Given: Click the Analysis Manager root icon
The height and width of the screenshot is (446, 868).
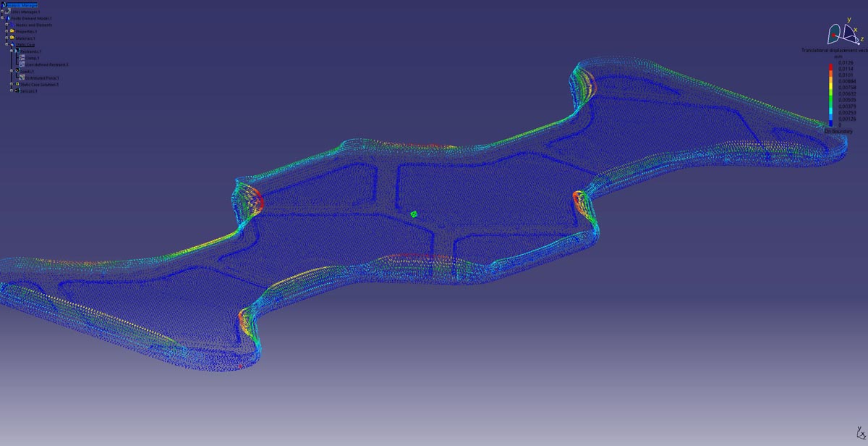Looking at the screenshot, I should [x=4, y=5].
